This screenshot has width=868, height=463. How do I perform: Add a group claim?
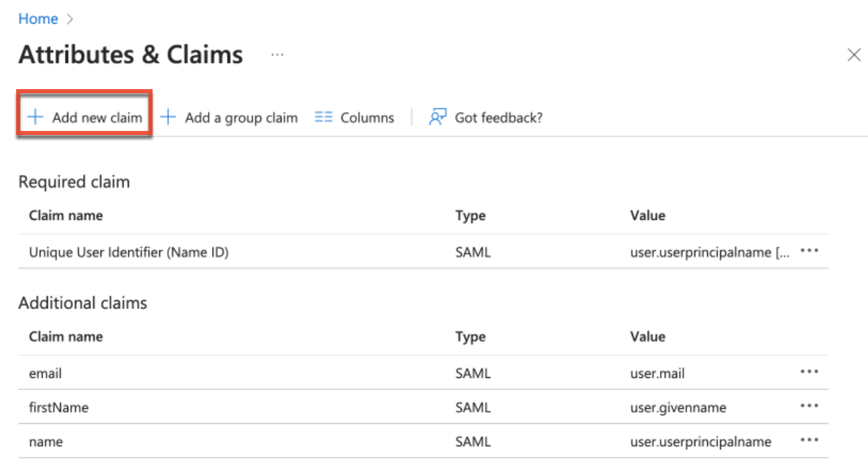242,117
